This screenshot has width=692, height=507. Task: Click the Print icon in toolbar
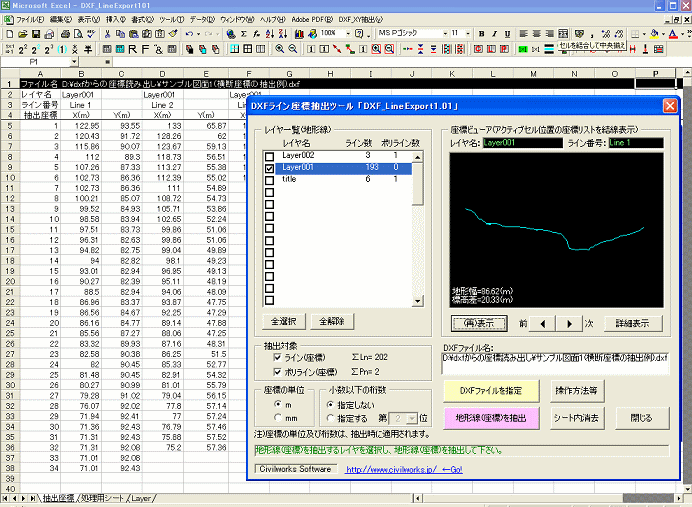tap(65, 34)
